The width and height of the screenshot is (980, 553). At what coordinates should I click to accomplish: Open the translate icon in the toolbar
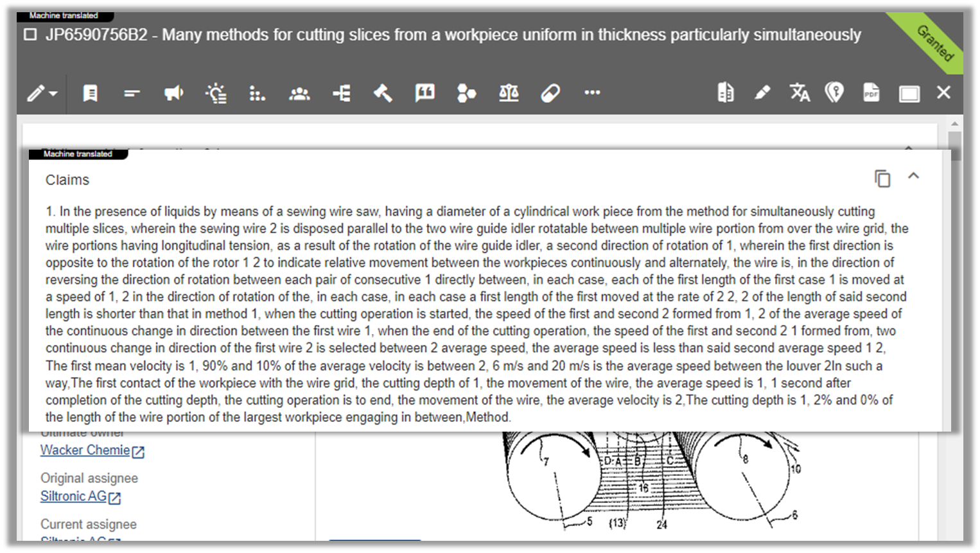[799, 93]
